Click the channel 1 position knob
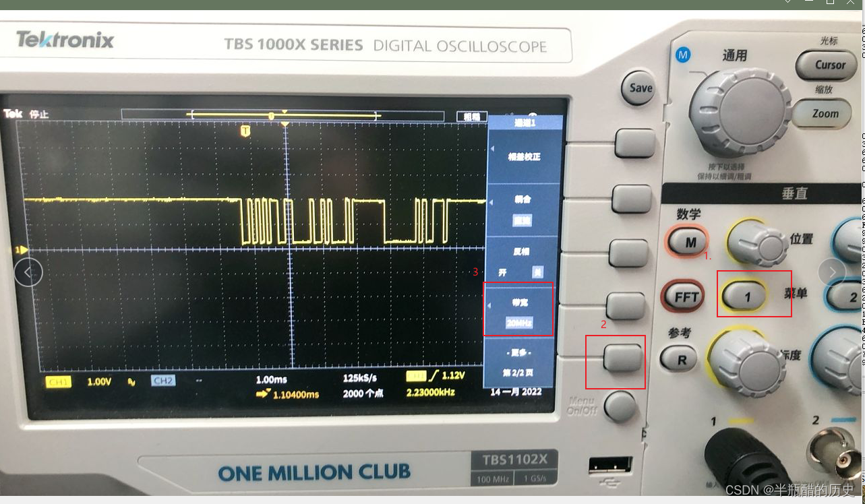This screenshot has width=865, height=504. (x=758, y=243)
